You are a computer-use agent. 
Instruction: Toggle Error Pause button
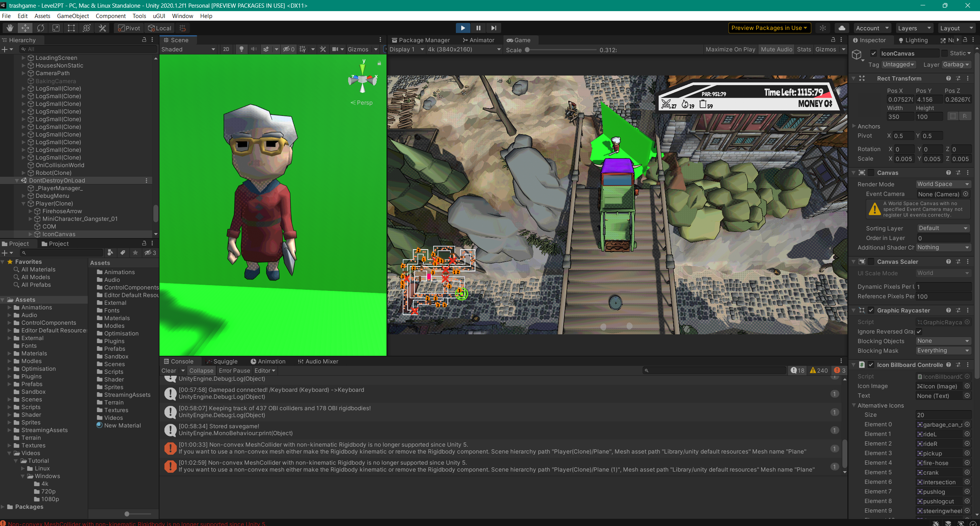[234, 370]
